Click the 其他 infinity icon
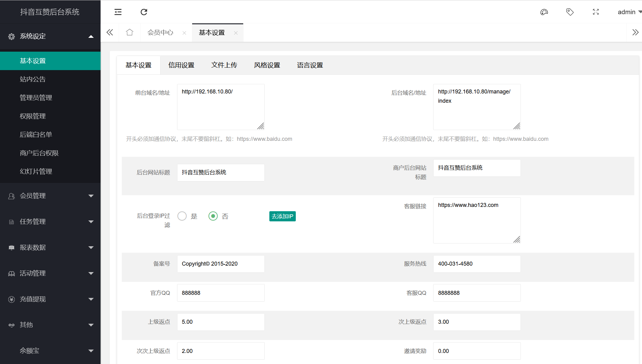The image size is (642, 364). coord(11,325)
